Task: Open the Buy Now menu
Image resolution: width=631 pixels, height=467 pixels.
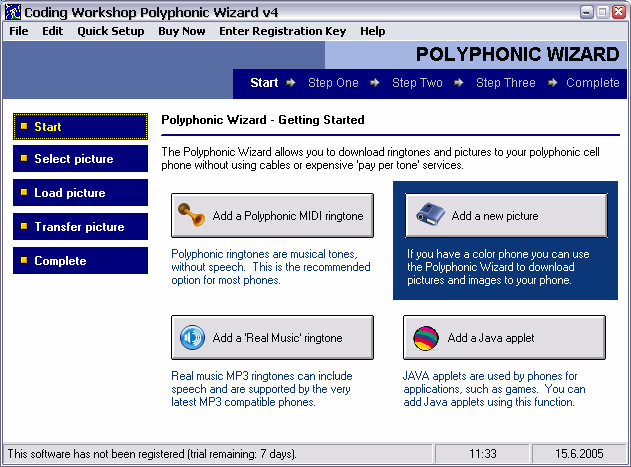Action: click(181, 31)
